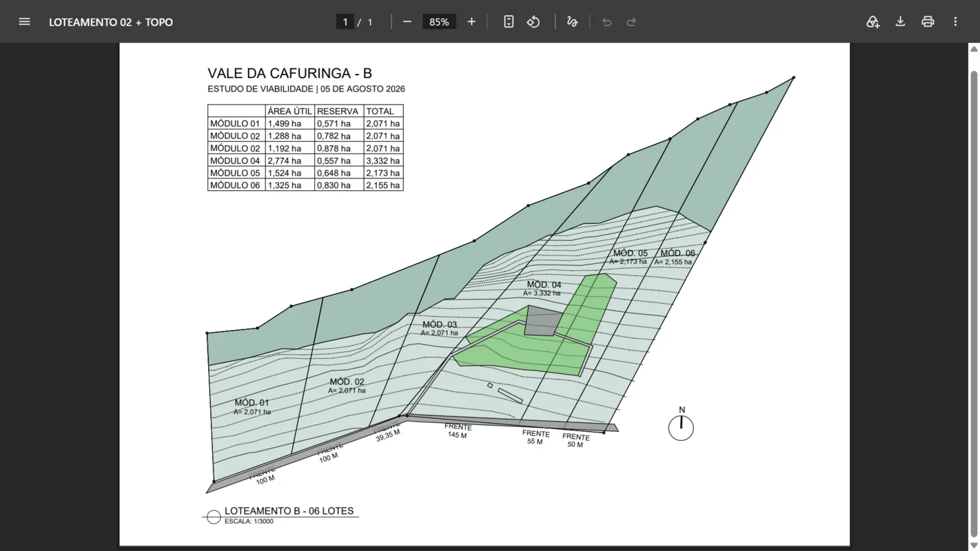Image resolution: width=980 pixels, height=551 pixels.
Task: Save the PDF to Google Drive
Action: click(872, 21)
